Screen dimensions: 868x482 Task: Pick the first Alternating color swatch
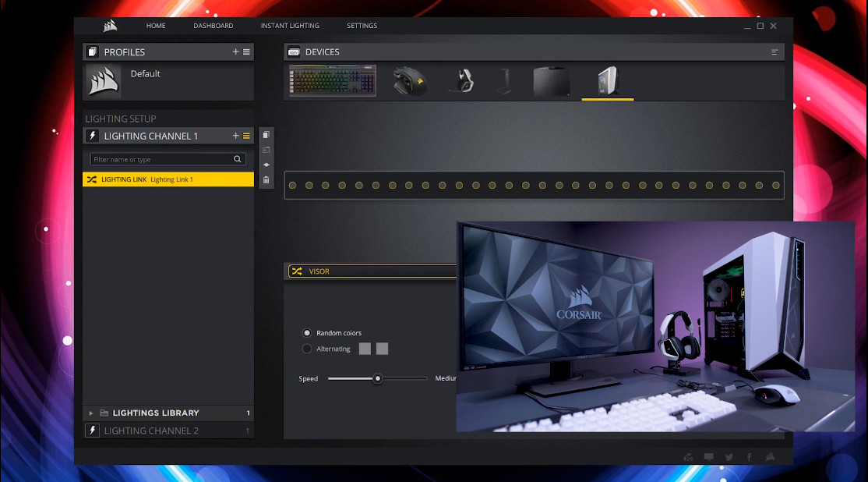[x=365, y=349]
